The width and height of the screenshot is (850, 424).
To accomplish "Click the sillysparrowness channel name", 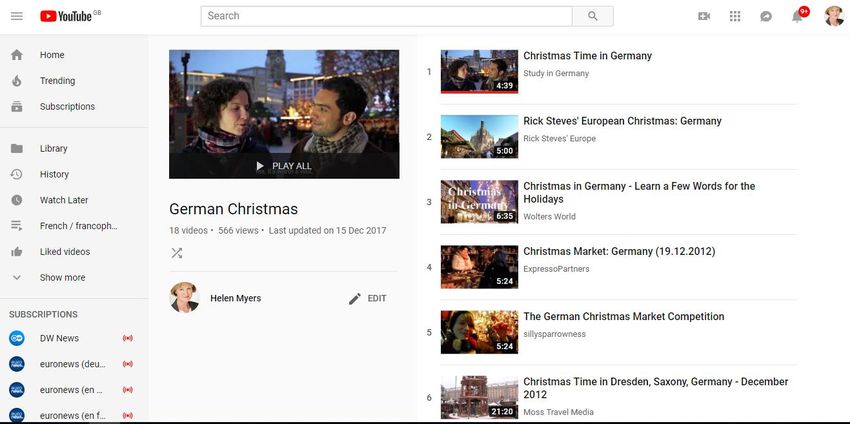I will click(x=555, y=334).
